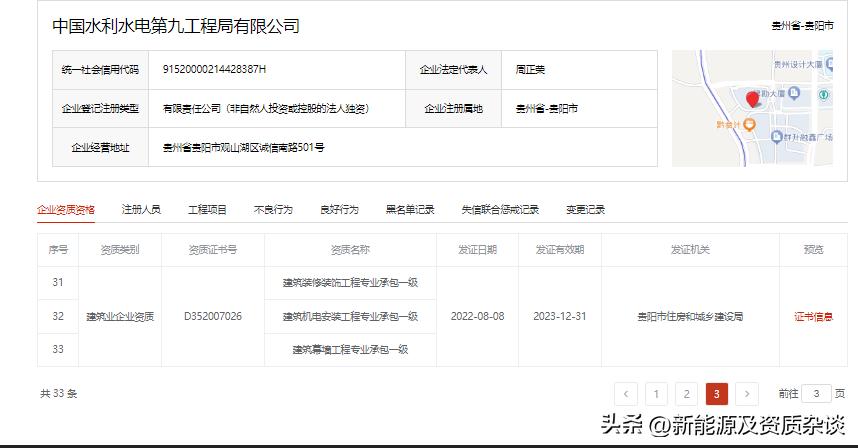Screen dimensions: 858x448
Task: Open the 变更记录 tab
Action: (x=585, y=210)
